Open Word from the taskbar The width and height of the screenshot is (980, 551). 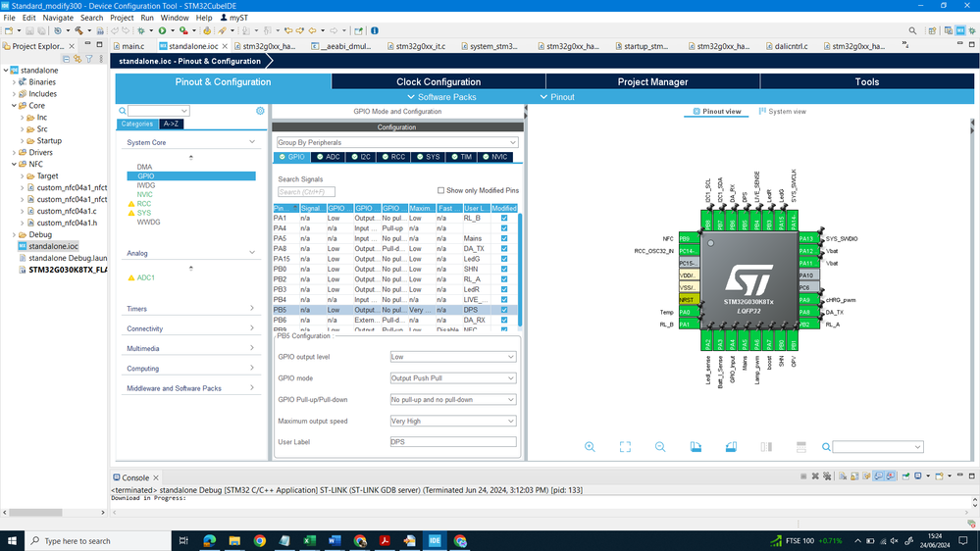pyautogui.click(x=335, y=540)
